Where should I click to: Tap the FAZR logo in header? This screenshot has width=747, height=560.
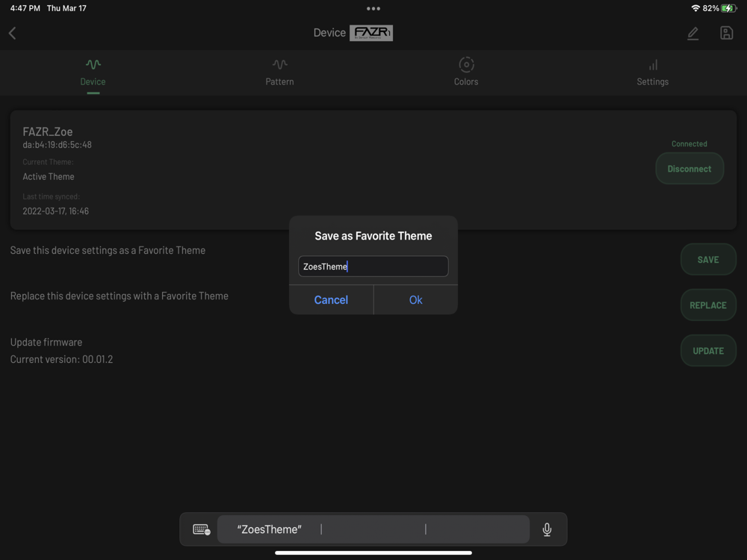point(371,33)
